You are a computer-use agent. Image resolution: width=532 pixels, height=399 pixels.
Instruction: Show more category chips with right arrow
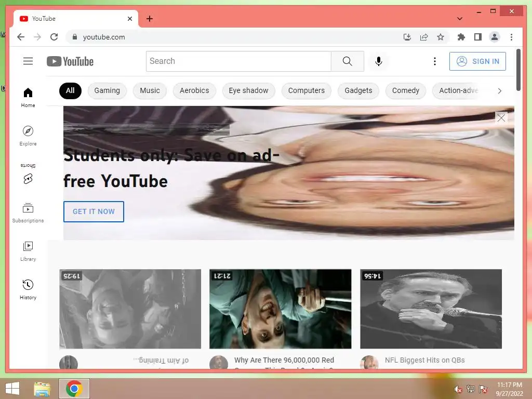click(x=499, y=90)
